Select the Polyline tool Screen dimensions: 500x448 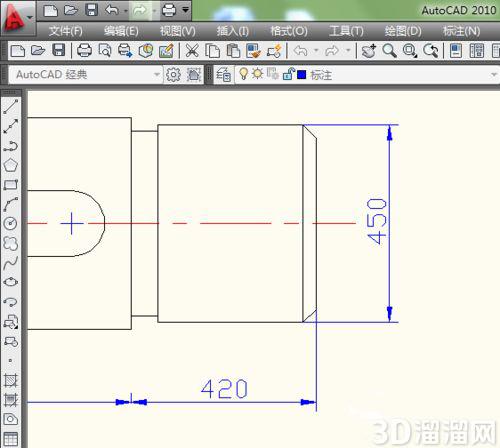[x=11, y=146]
